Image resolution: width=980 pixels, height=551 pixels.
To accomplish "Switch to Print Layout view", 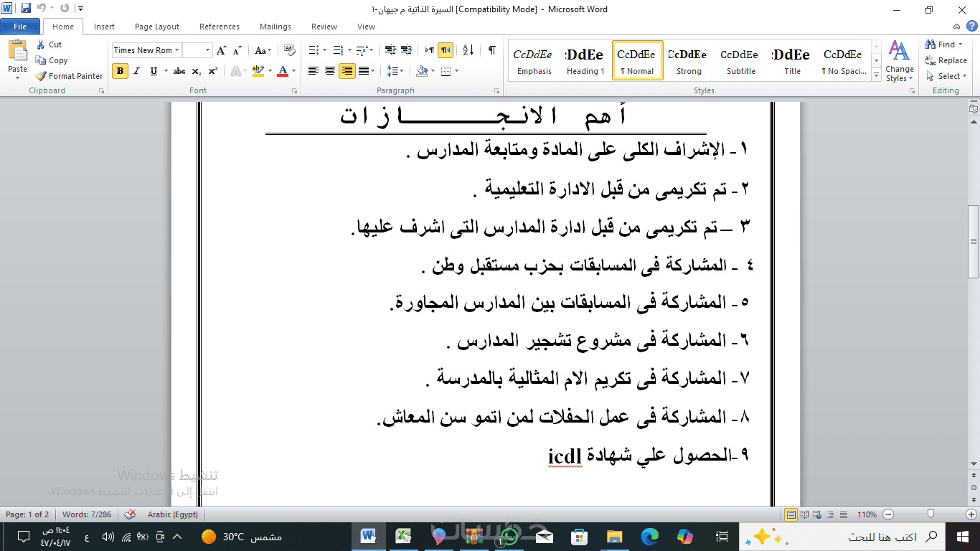I will click(791, 514).
